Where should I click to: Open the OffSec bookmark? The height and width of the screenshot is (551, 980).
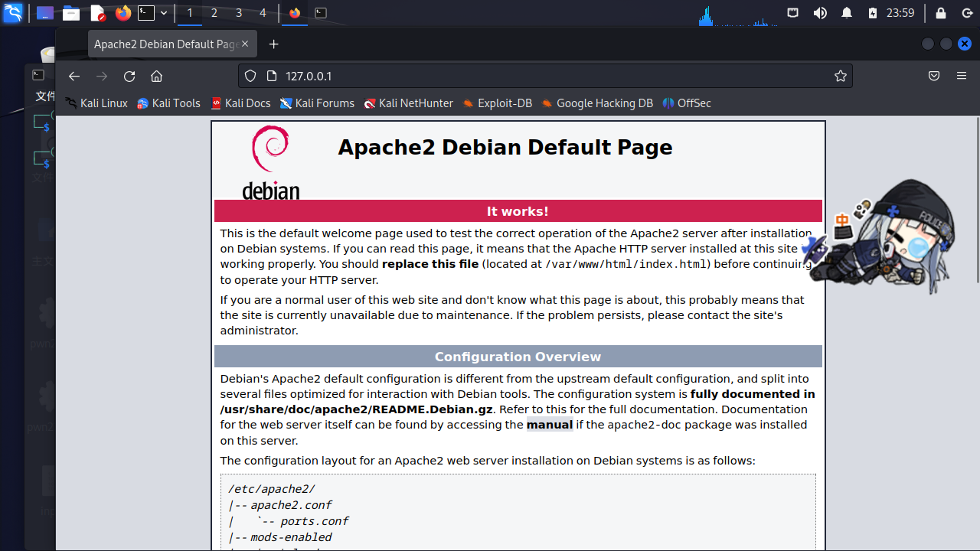686,103
